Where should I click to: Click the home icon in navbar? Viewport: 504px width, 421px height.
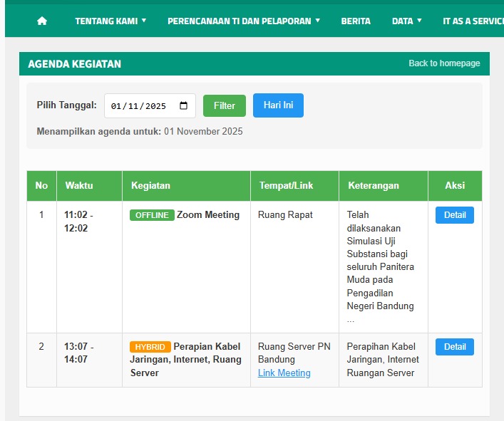click(x=42, y=21)
